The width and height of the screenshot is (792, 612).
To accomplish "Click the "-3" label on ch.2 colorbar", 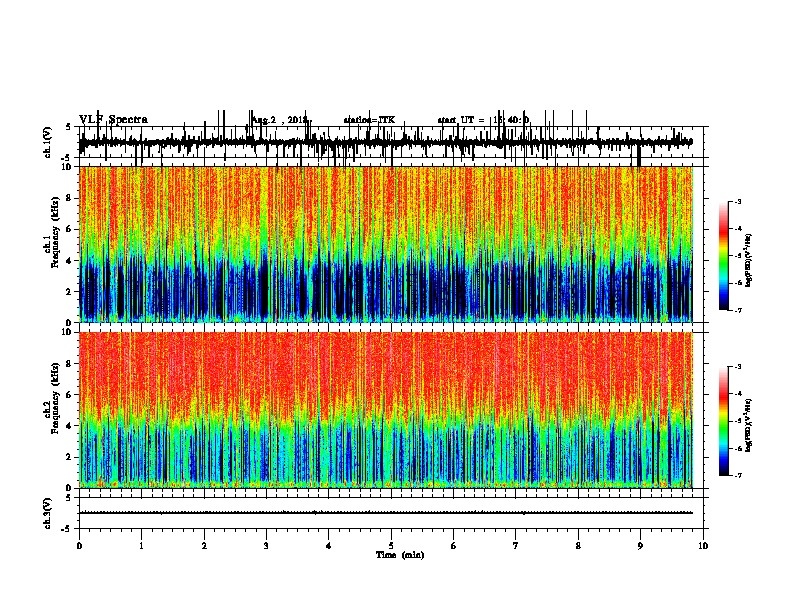I will click(x=738, y=367).
